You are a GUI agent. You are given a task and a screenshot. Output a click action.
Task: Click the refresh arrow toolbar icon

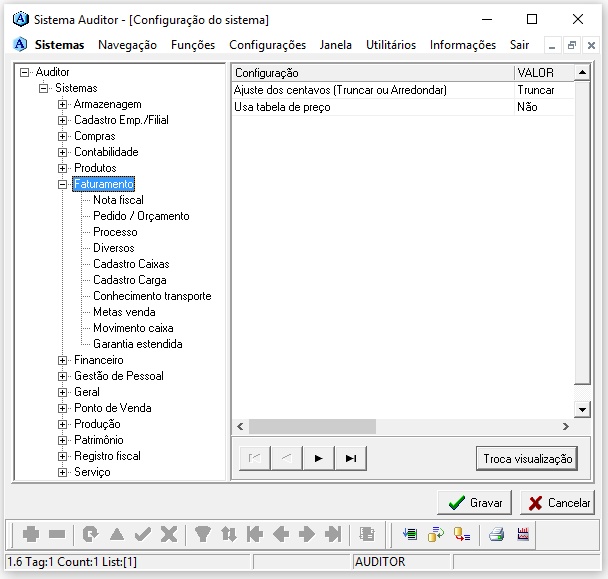point(91,534)
